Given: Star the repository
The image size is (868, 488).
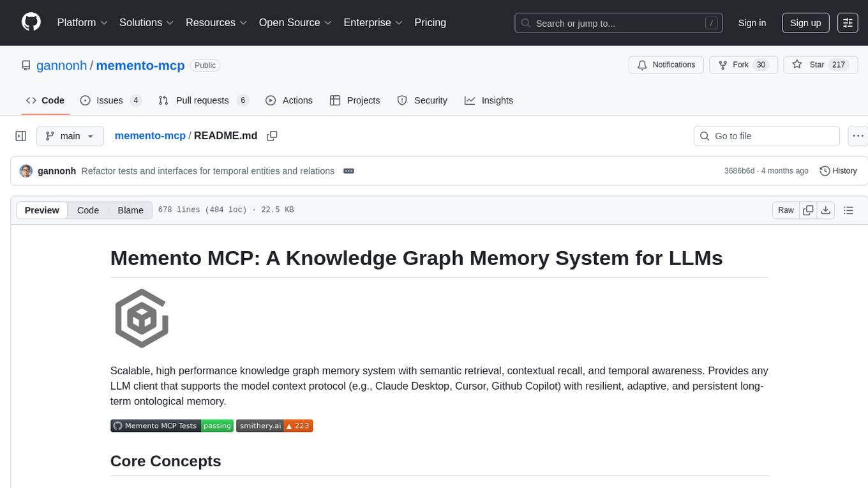Looking at the screenshot, I should tap(821, 65).
